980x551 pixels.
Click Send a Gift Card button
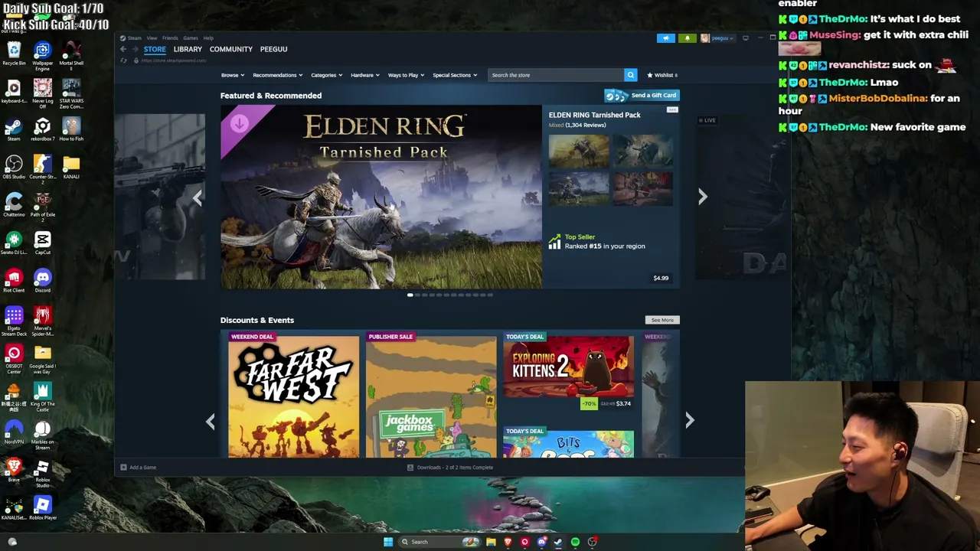coord(642,96)
